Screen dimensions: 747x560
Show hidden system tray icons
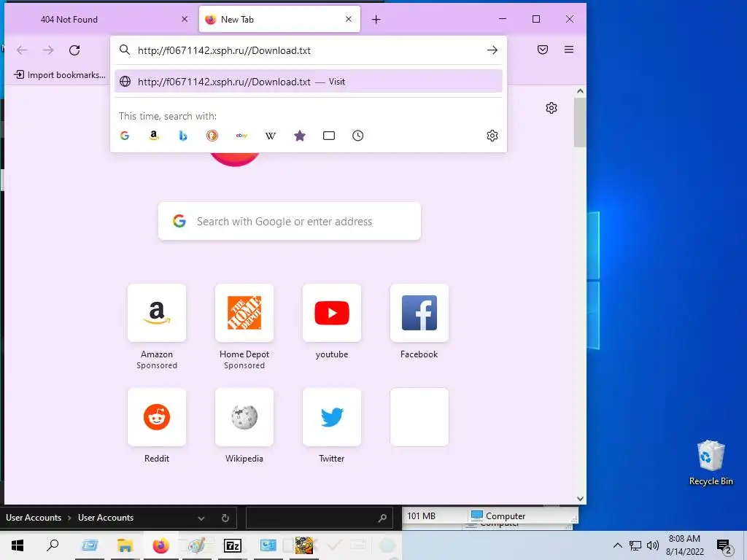point(617,545)
